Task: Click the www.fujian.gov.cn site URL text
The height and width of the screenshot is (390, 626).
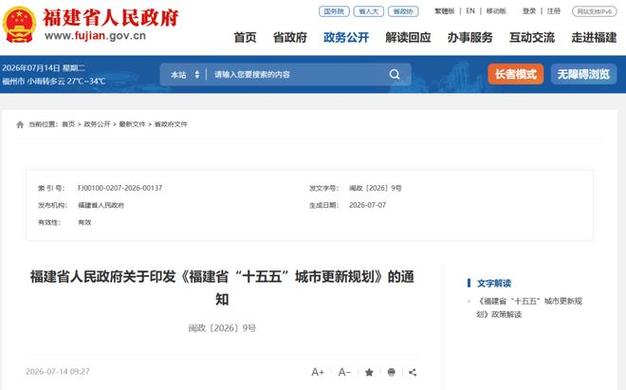Action: point(95,36)
